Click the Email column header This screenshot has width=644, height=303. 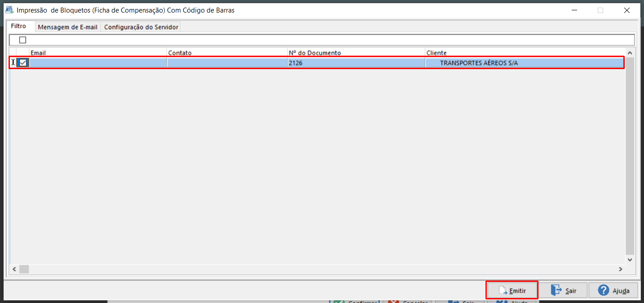pos(98,53)
